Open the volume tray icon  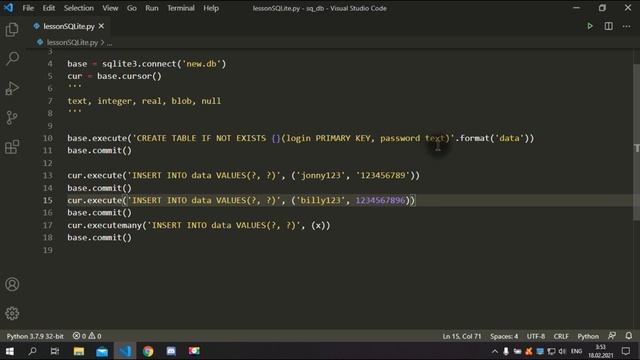562,351
